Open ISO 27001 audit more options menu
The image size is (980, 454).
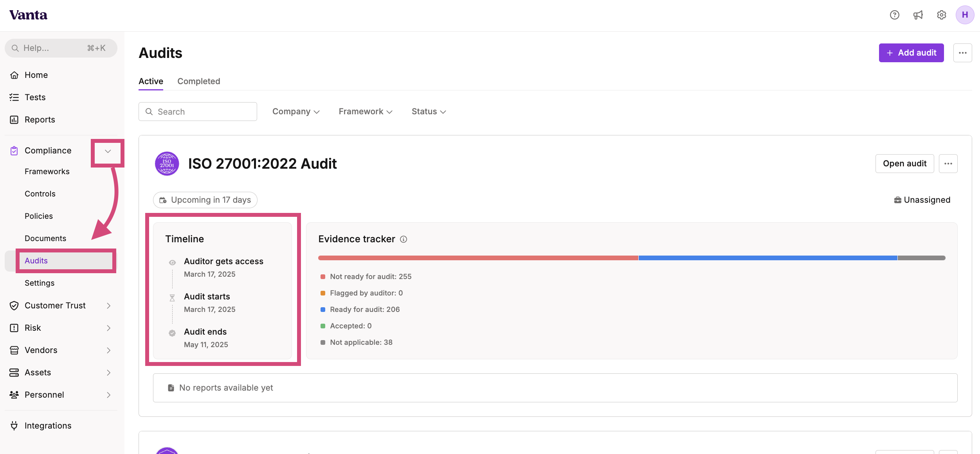(x=948, y=164)
